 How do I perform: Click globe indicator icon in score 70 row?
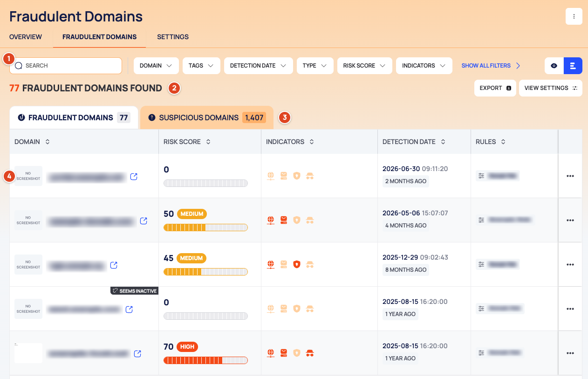(271, 353)
